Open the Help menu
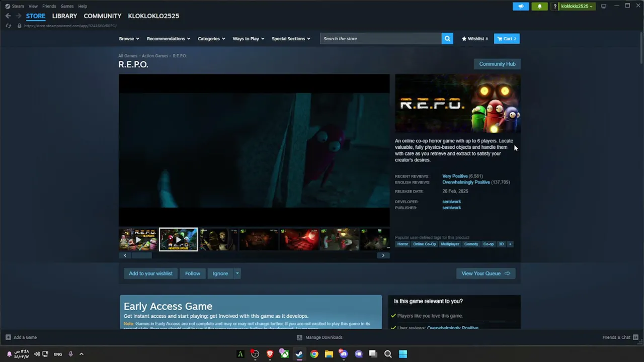The width and height of the screenshot is (644, 362). point(83,6)
